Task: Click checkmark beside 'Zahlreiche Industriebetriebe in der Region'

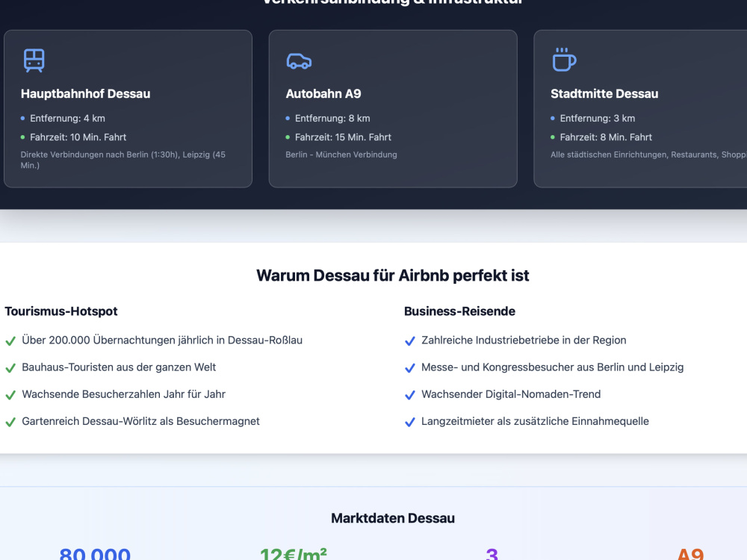Action: [x=409, y=341]
